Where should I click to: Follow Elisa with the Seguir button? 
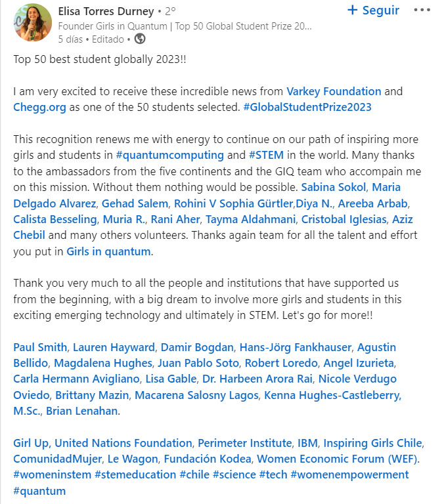[x=373, y=10]
